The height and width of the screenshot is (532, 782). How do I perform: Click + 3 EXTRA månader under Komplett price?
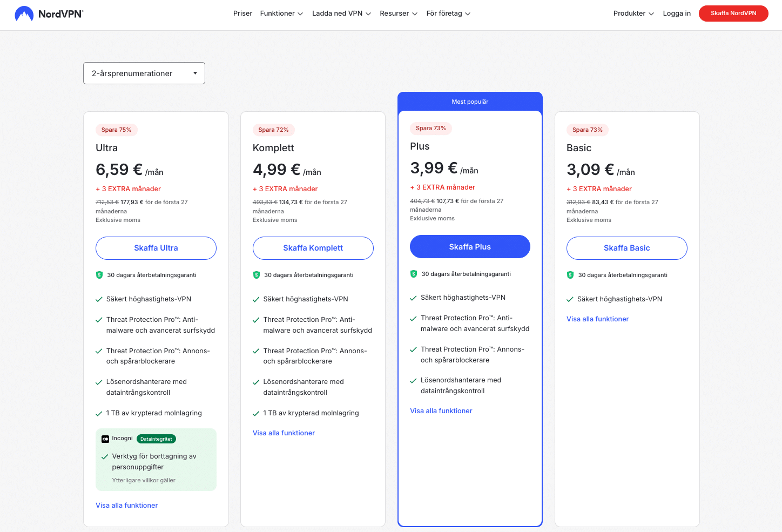pos(285,189)
